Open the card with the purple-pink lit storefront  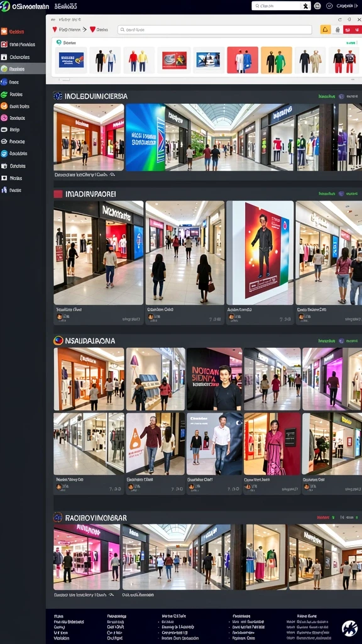332,379
